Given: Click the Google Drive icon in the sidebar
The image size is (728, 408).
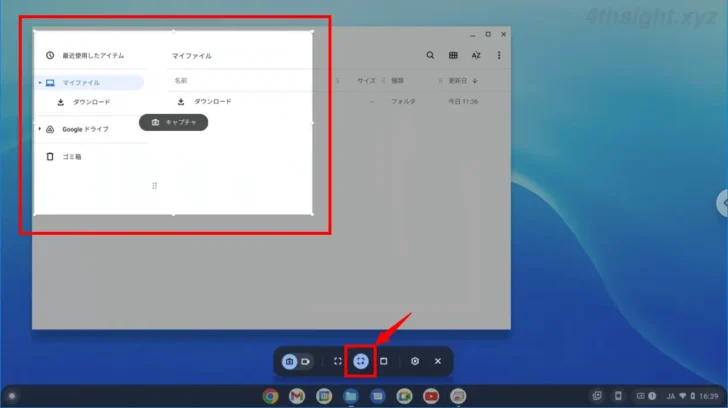Looking at the screenshot, I should 50,129.
